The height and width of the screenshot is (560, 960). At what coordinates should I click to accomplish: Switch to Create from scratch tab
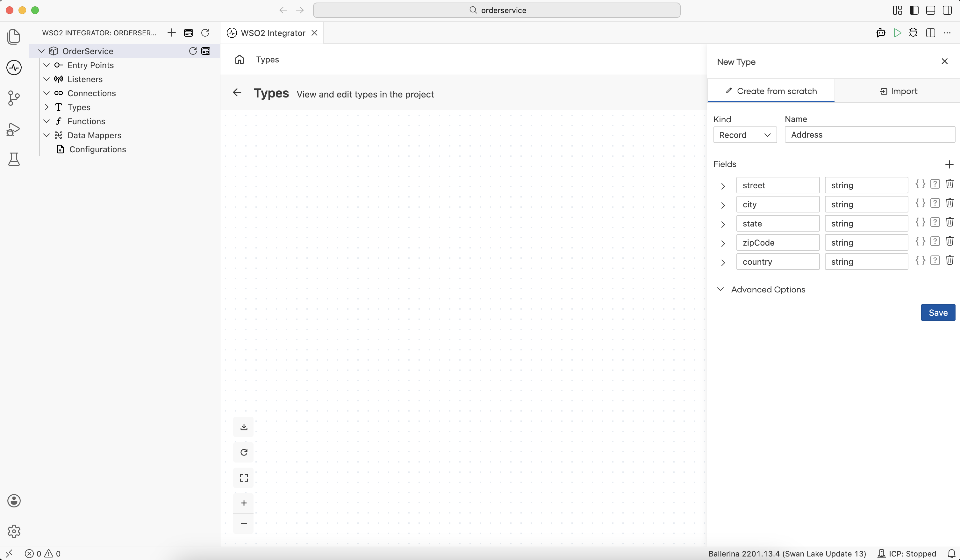tap(771, 91)
